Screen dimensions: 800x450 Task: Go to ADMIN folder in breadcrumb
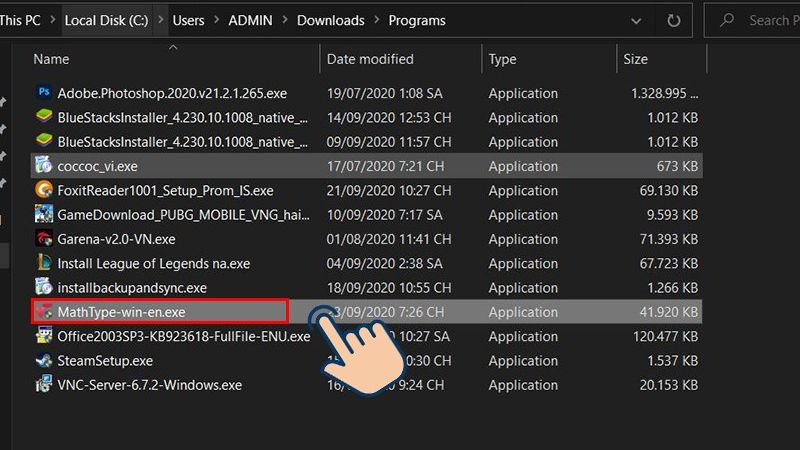coord(249,20)
